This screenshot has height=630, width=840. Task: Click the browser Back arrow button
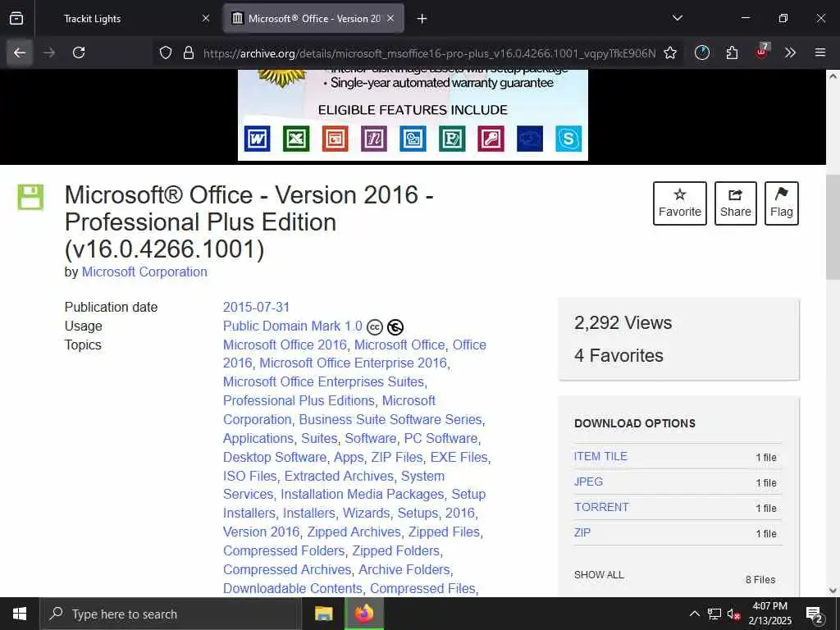point(20,52)
